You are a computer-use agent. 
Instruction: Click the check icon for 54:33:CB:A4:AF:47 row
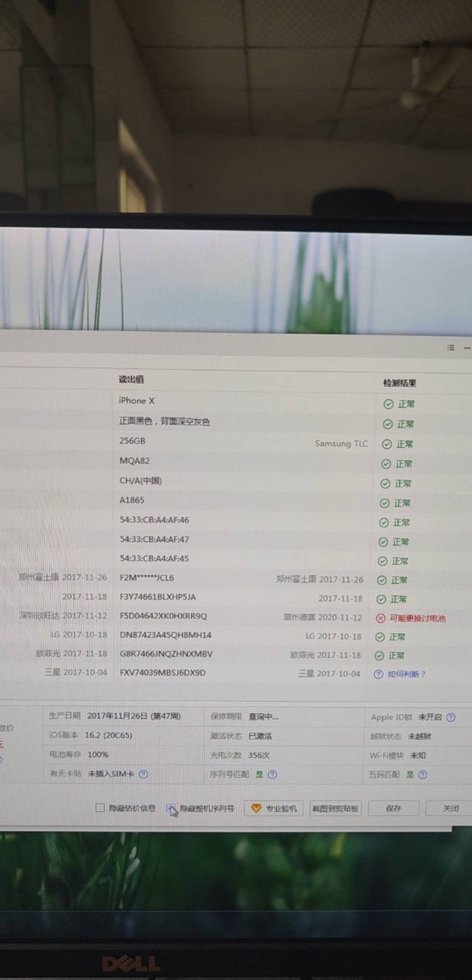[x=383, y=542]
